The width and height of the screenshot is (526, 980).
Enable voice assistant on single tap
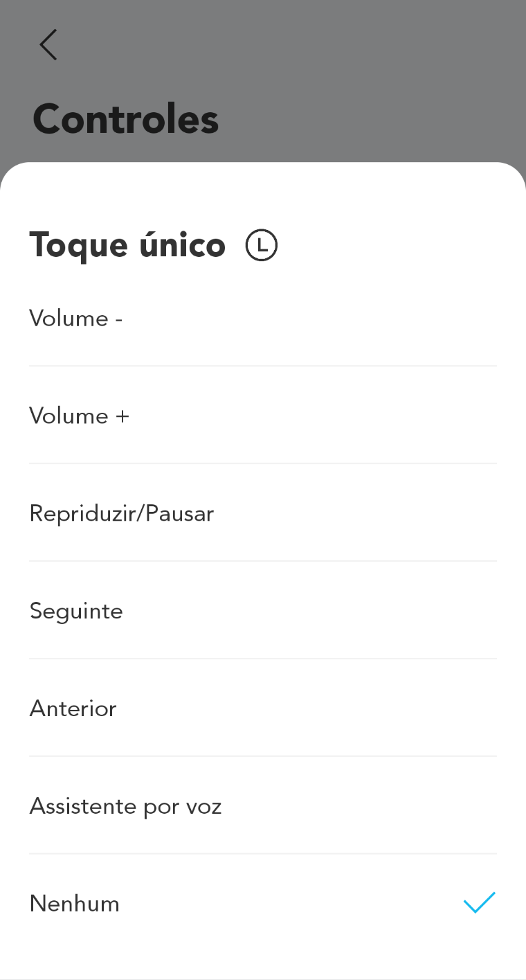pyautogui.click(x=263, y=807)
